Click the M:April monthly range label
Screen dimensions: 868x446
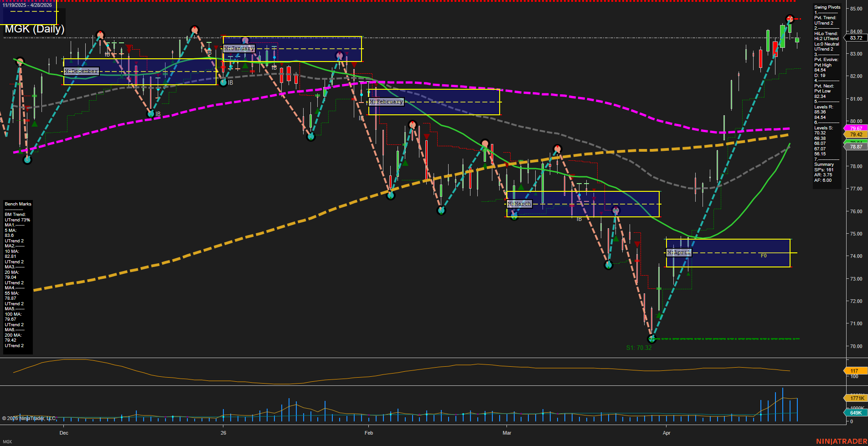(x=679, y=252)
